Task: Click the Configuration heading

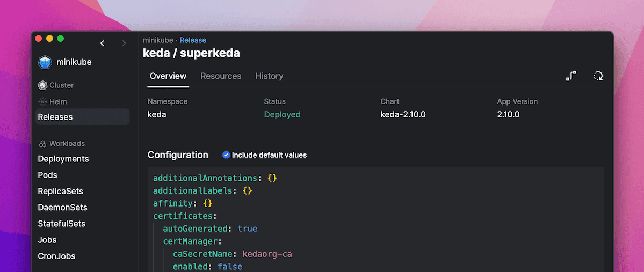Action: [178, 155]
